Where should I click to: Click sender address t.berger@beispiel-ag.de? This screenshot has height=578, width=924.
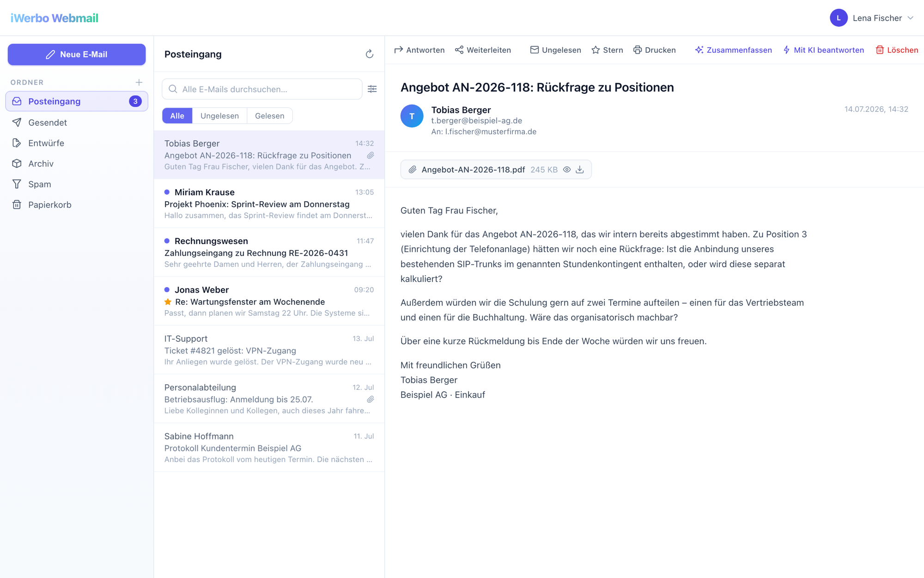[x=476, y=121]
